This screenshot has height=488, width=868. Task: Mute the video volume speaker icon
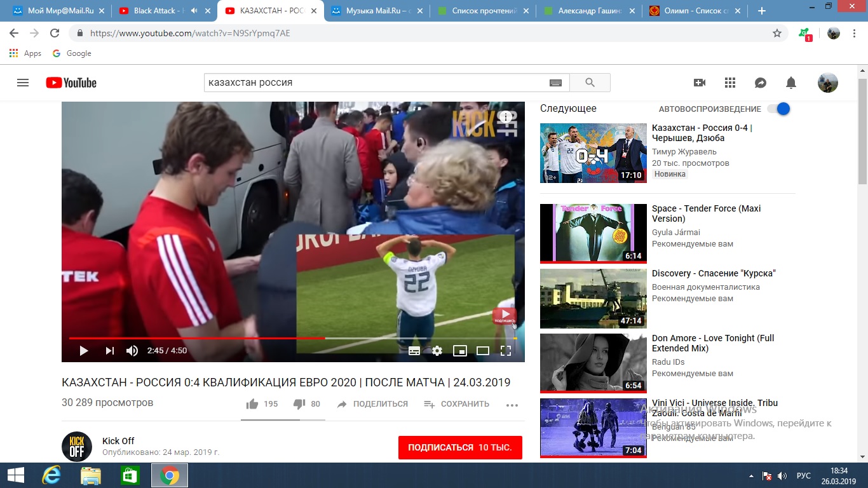132,351
